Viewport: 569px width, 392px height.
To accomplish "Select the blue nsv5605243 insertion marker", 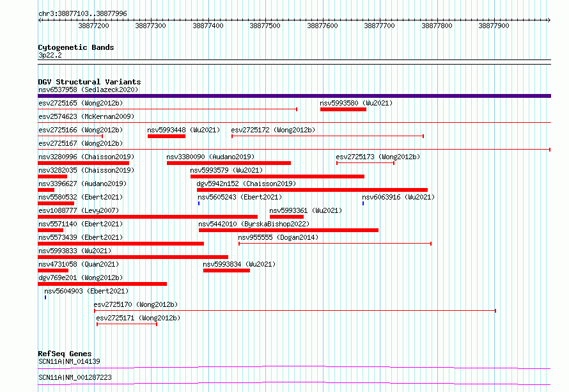I will click(199, 203).
